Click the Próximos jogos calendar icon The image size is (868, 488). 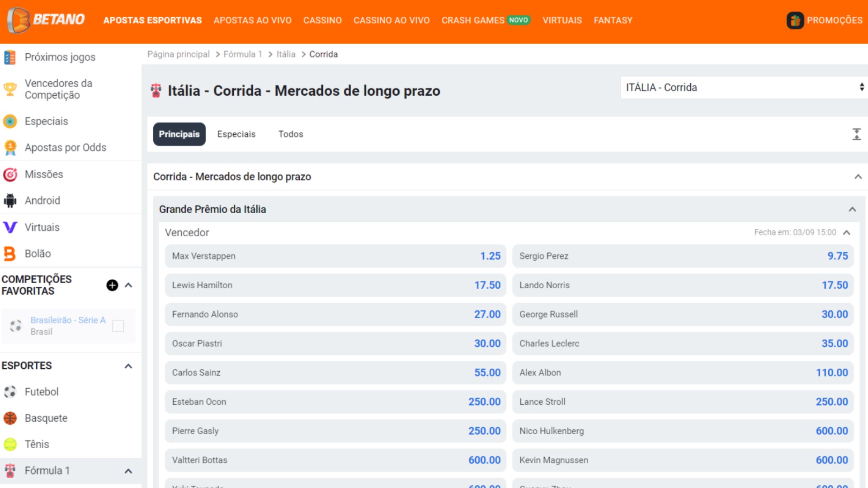pyautogui.click(x=10, y=57)
